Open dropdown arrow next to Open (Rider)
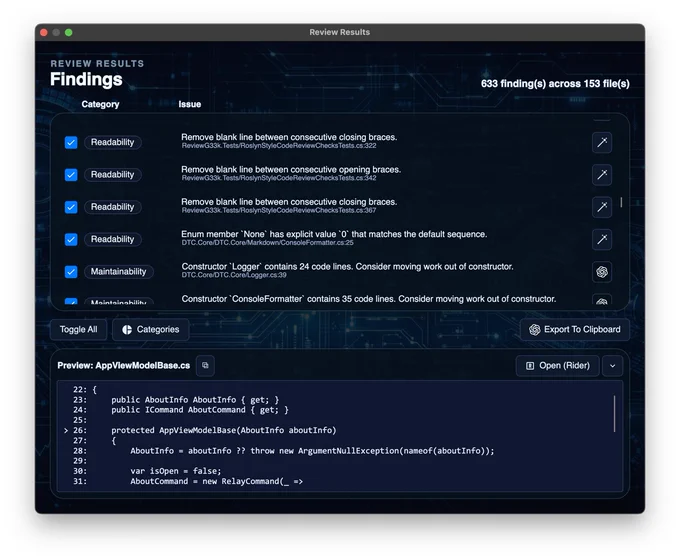This screenshot has width=680, height=560. [612, 366]
